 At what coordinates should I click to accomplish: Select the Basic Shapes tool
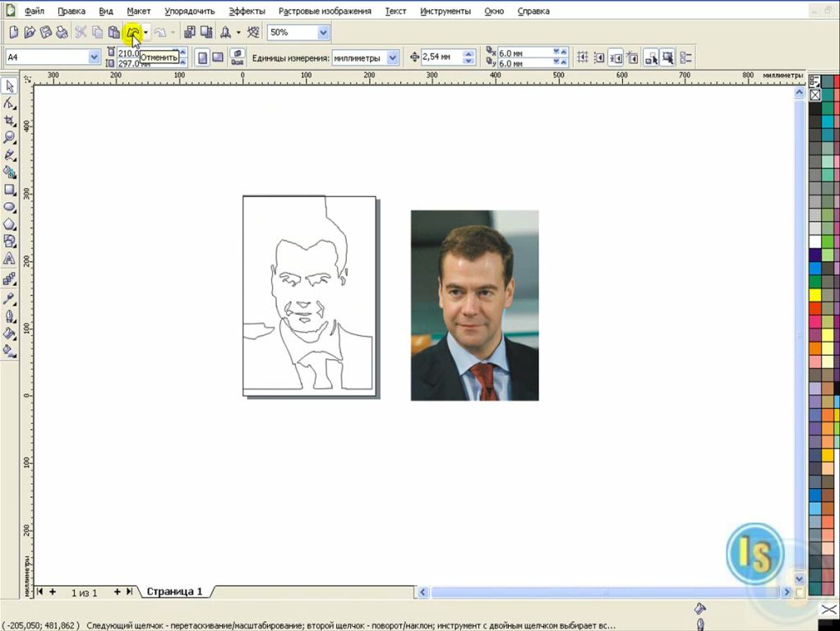tap(10, 241)
